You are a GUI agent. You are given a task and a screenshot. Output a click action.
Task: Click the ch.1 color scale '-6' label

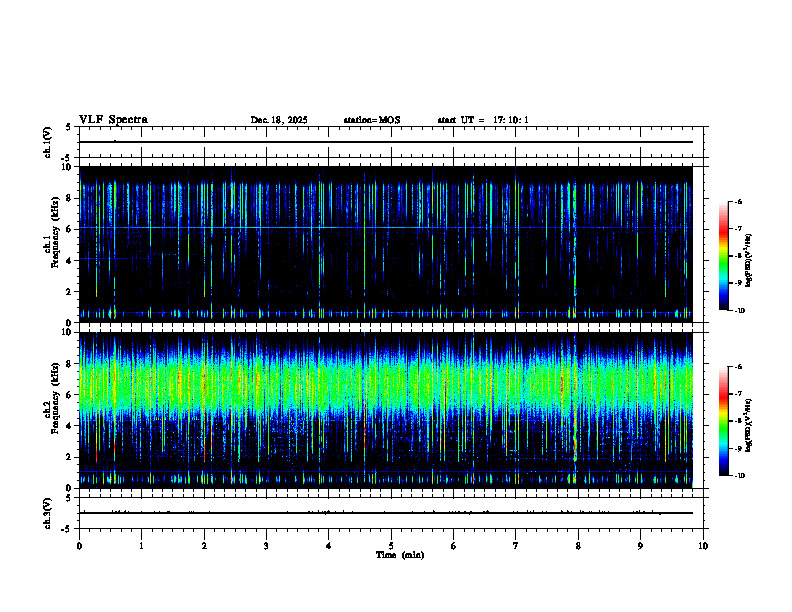tap(738, 202)
